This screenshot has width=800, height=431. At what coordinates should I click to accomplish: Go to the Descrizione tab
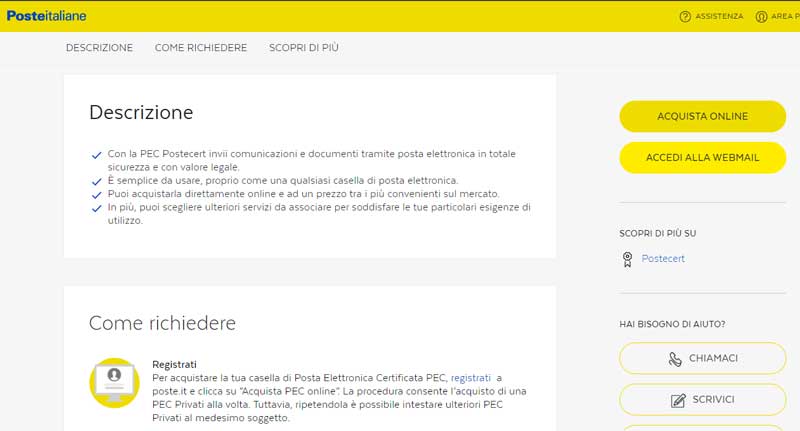point(99,47)
